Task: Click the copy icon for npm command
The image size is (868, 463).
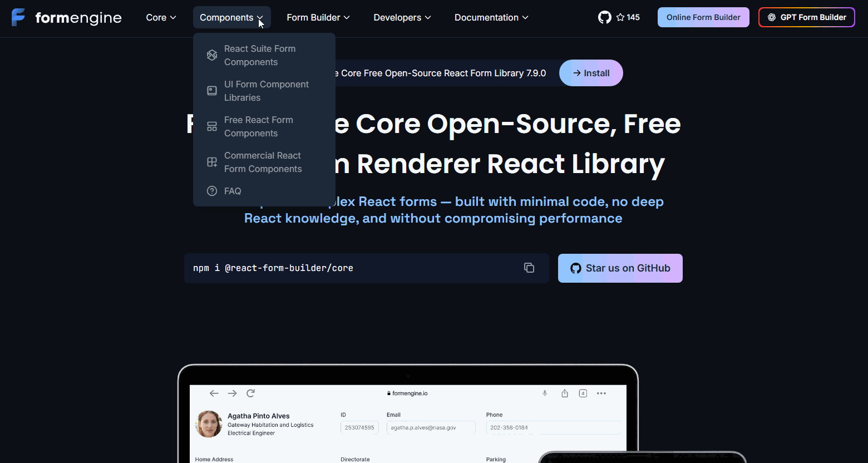Action: (x=529, y=268)
